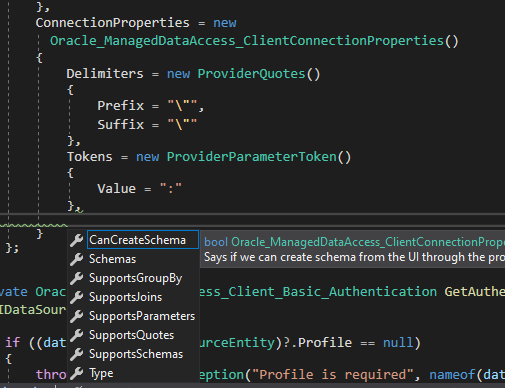Screen dimensions: 505x388
Task: Click the new keyword before ProviderParameterToken
Action: point(148,157)
